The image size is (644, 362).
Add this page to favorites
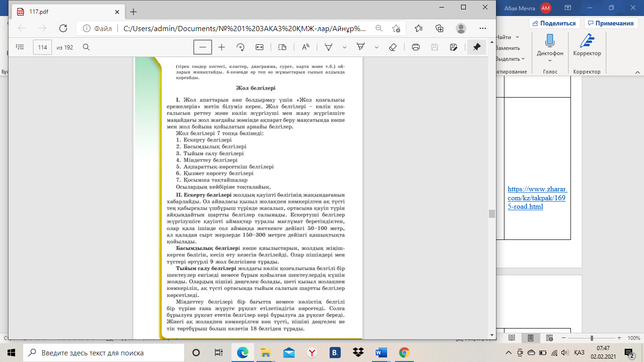pos(396,28)
